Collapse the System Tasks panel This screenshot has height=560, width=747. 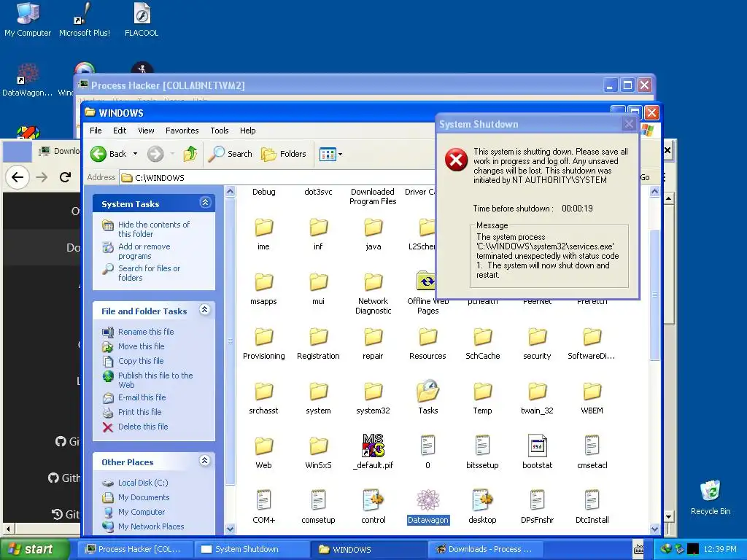pos(205,203)
